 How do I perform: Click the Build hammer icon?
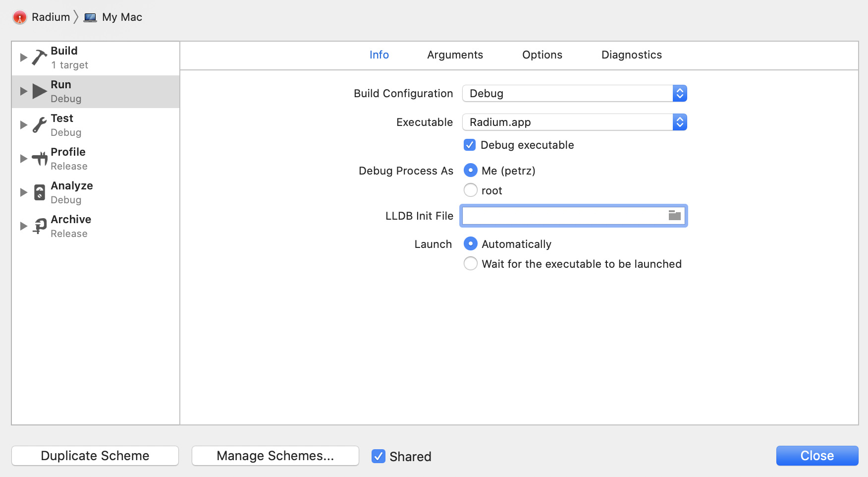point(39,58)
